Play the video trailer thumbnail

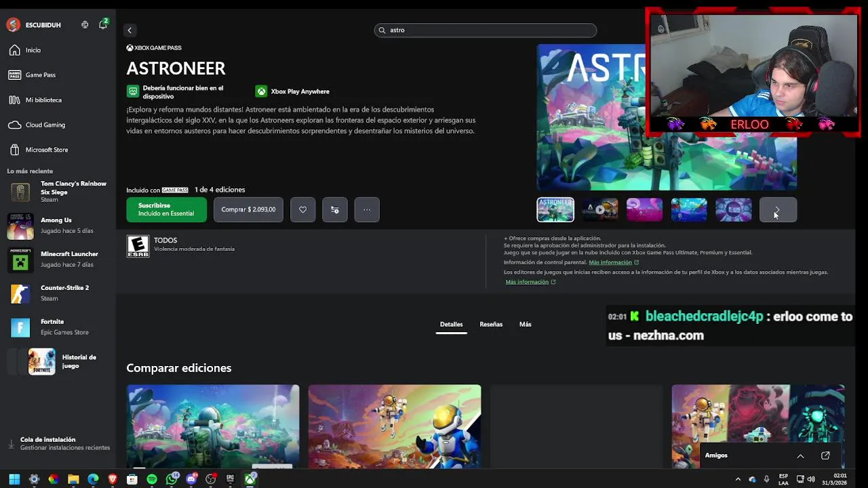coord(600,209)
